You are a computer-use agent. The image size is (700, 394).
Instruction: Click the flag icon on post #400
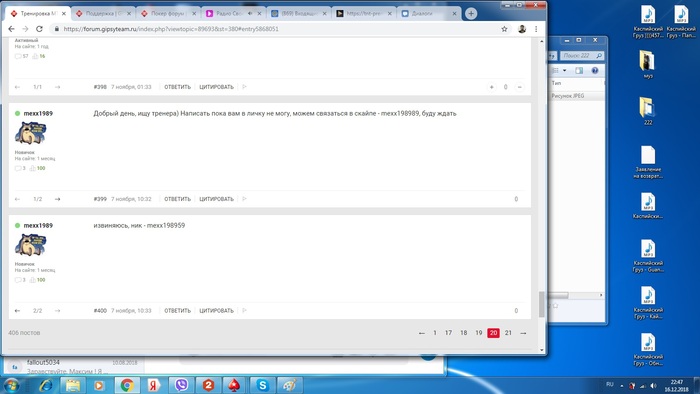(244, 310)
